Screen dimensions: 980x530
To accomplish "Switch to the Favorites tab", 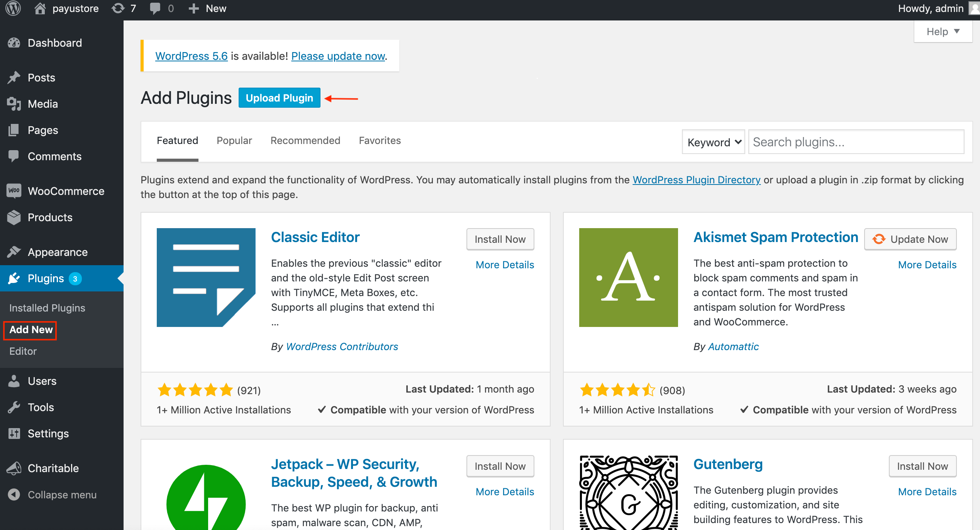I will pos(380,141).
